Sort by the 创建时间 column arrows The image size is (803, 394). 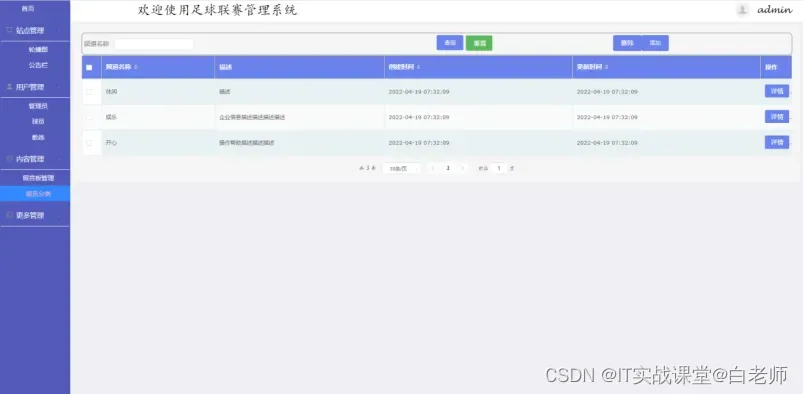click(x=418, y=67)
